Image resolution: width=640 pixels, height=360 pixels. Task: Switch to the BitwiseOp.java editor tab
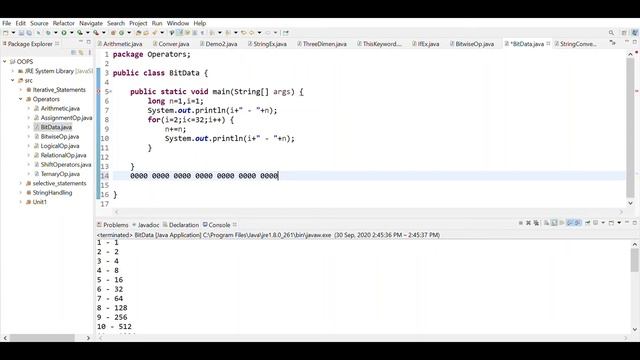472,44
